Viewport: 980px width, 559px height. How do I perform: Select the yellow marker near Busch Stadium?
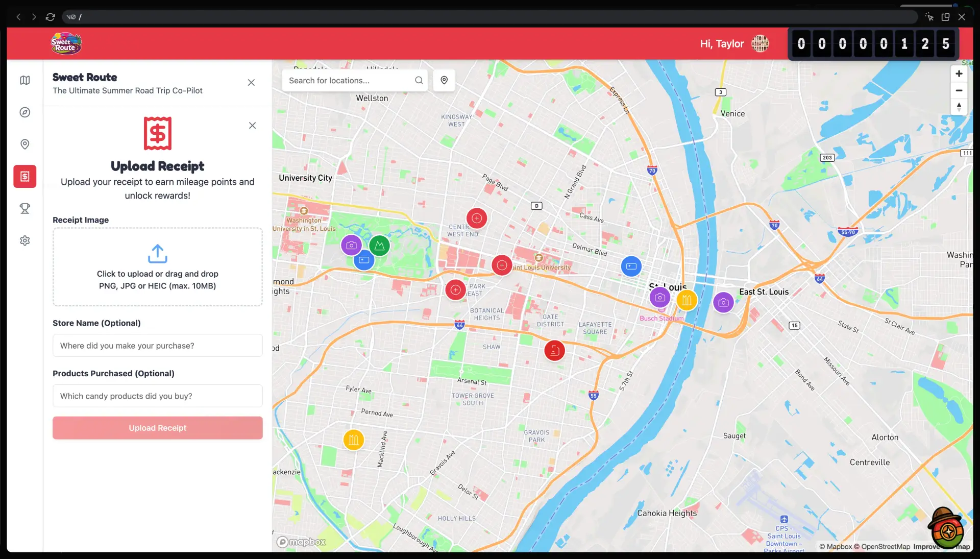[687, 300]
